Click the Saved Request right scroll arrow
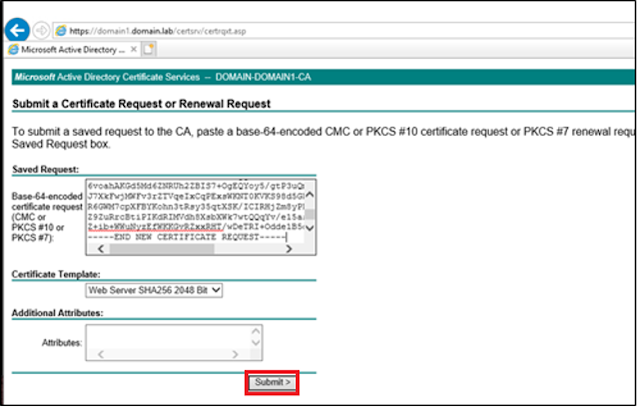 coord(289,249)
